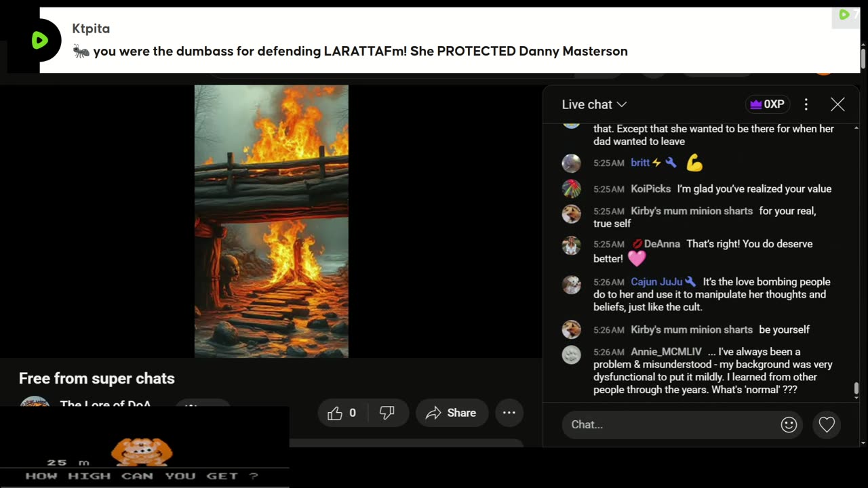
Task: Click the small Rumble badge in the banner corner
Action: tap(845, 15)
